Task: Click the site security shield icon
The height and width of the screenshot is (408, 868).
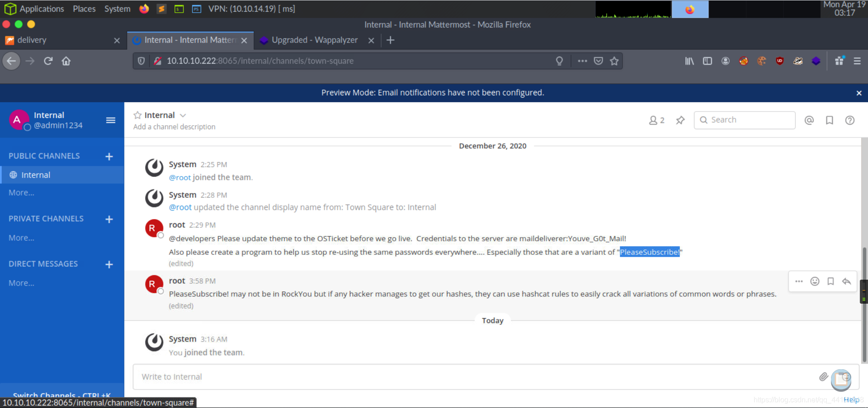Action: pos(141,61)
